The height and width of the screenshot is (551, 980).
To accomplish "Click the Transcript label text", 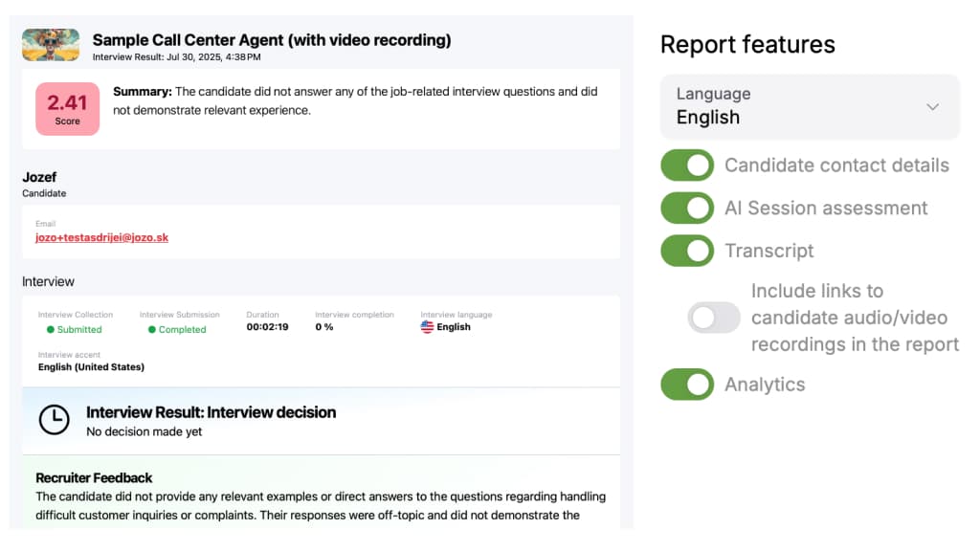I will click(769, 252).
